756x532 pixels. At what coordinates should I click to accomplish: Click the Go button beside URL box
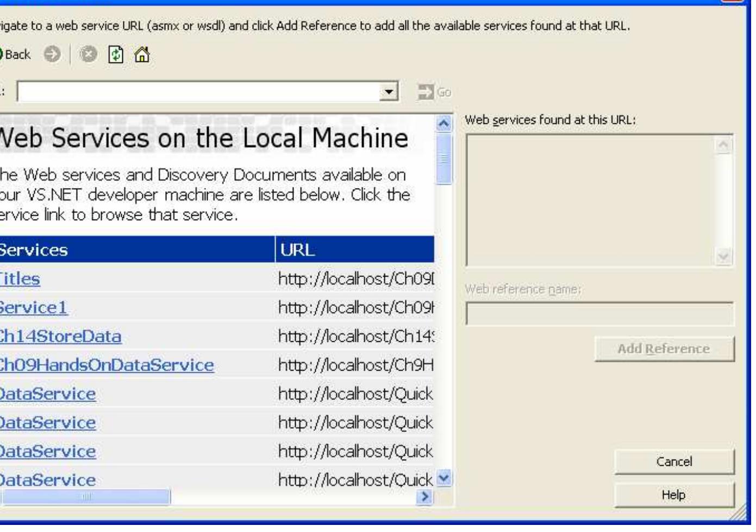[434, 92]
